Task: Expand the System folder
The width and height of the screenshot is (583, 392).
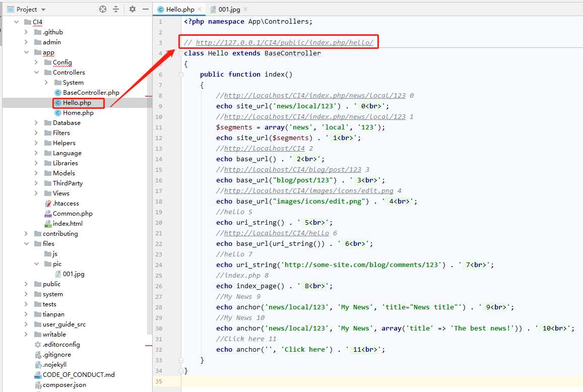Action: [46, 82]
